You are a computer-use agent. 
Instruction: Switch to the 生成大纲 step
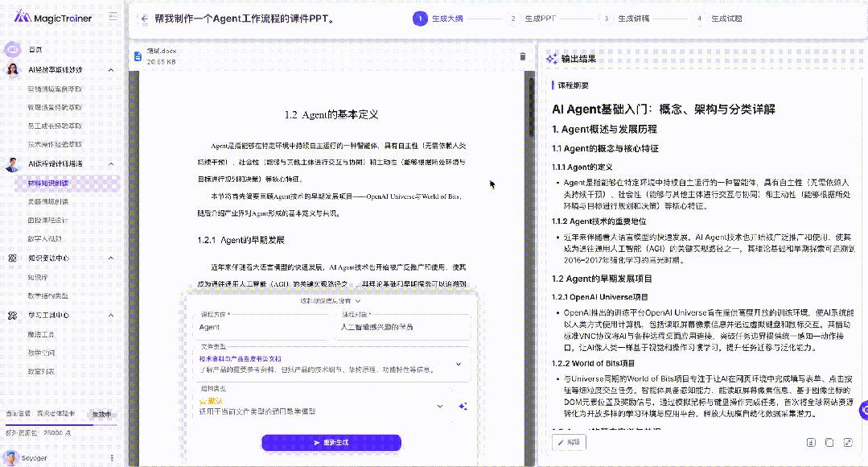(447, 19)
